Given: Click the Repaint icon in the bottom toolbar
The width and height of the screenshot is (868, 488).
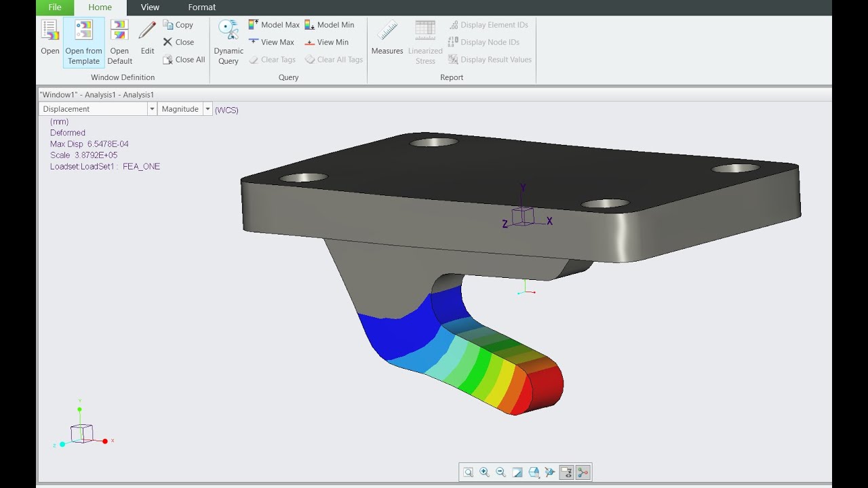Looking at the screenshot, I should [517, 472].
